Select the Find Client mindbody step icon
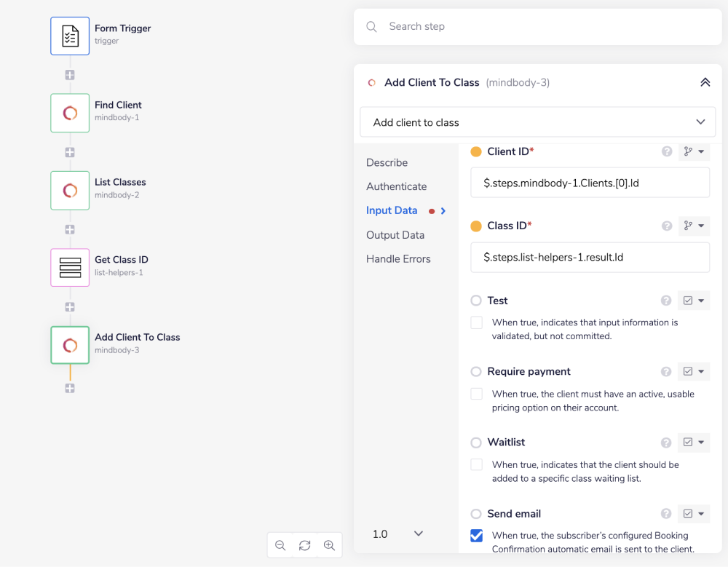728x567 pixels. pyautogui.click(x=70, y=113)
